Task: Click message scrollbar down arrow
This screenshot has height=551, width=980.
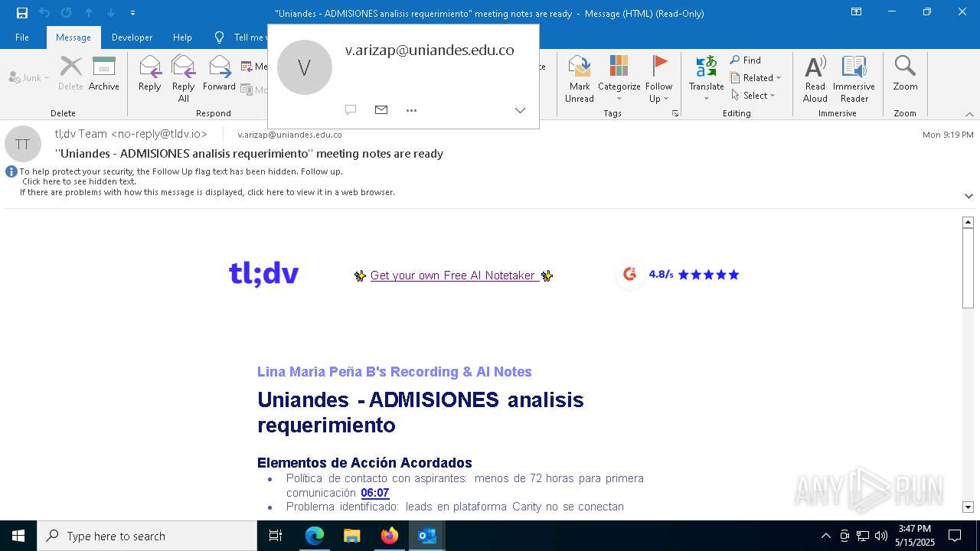Action: coord(968,507)
